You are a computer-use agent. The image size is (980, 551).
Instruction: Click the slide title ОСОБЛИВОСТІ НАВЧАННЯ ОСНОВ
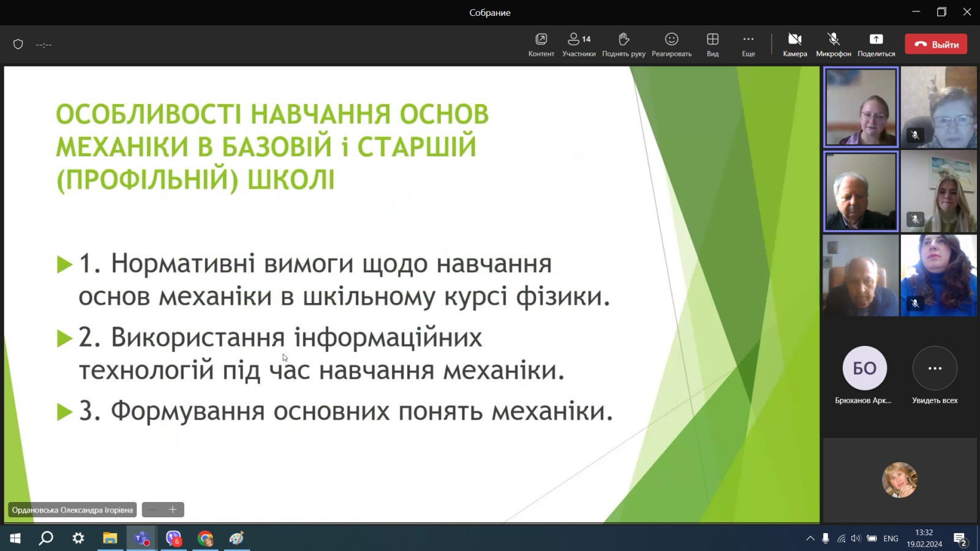272,114
